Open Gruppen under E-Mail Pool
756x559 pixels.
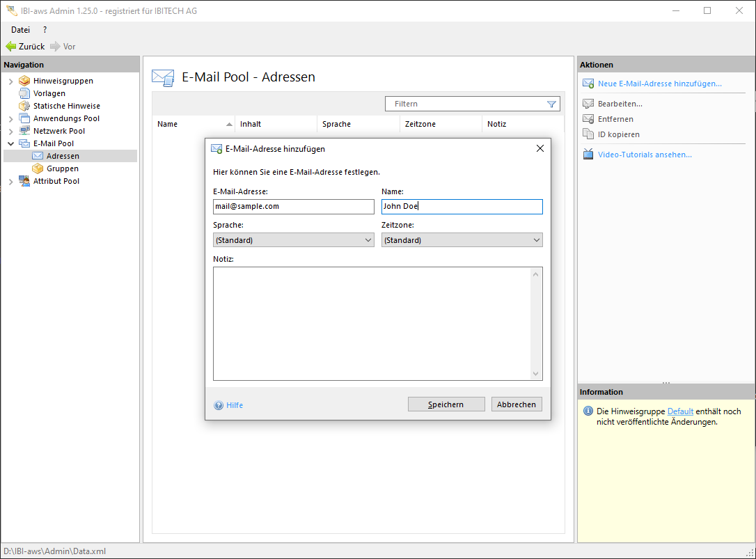pyautogui.click(x=62, y=168)
